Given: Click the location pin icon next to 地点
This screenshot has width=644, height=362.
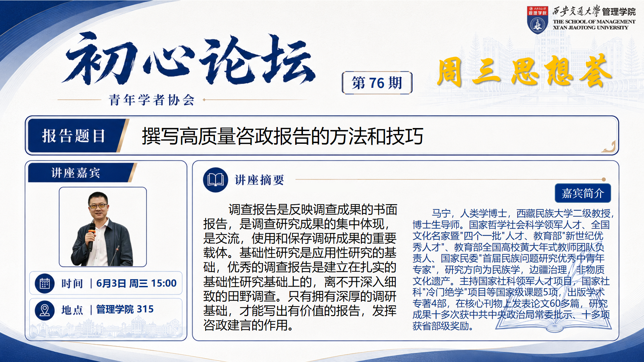Looking at the screenshot, I should coord(45,310).
